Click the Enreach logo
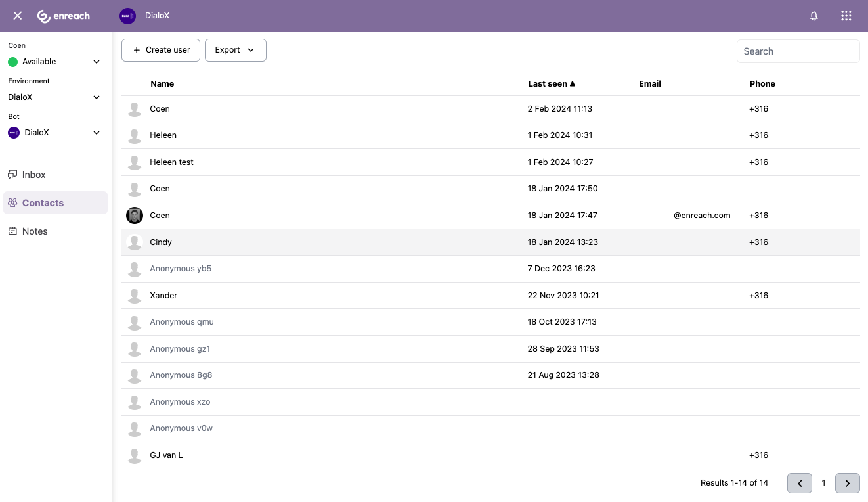Screen dimensions: 868x502 pos(64,16)
